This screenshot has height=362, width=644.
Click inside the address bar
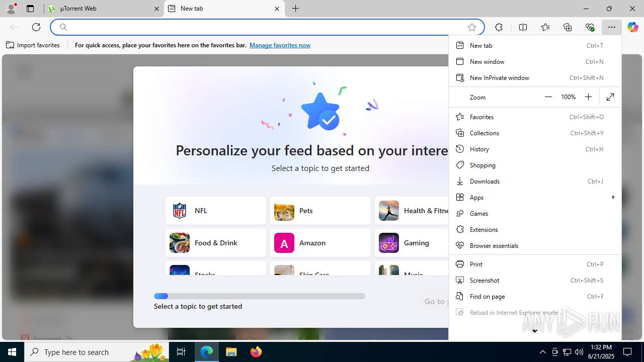click(x=267, y=27)
